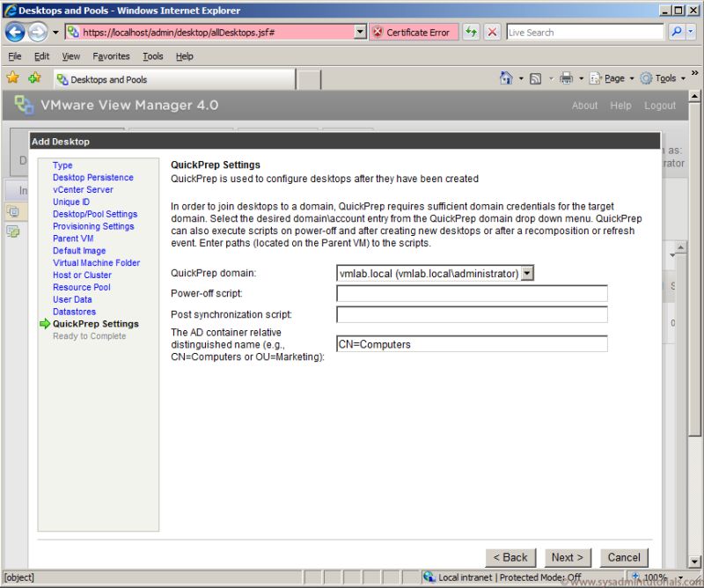Click the Print icon
Image resolution: width=704 pixels, height=588 pixels.
click(568, 77)
